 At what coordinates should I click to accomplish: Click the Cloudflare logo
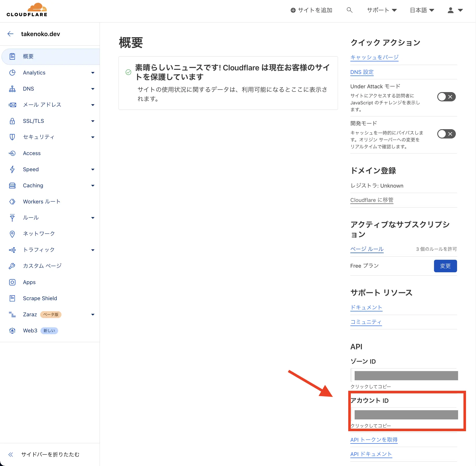pos(27,9)
